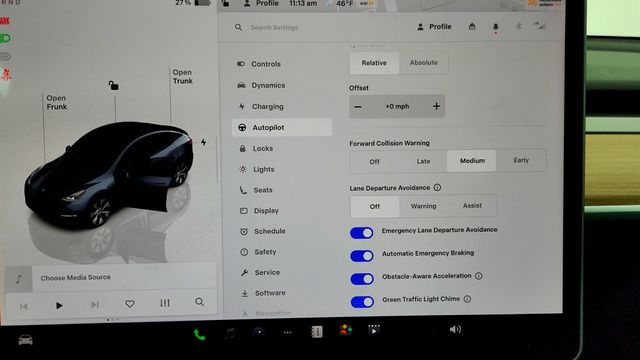
Task: Open the Phone app
Action: pyautogui.click(x=200, y=335)
